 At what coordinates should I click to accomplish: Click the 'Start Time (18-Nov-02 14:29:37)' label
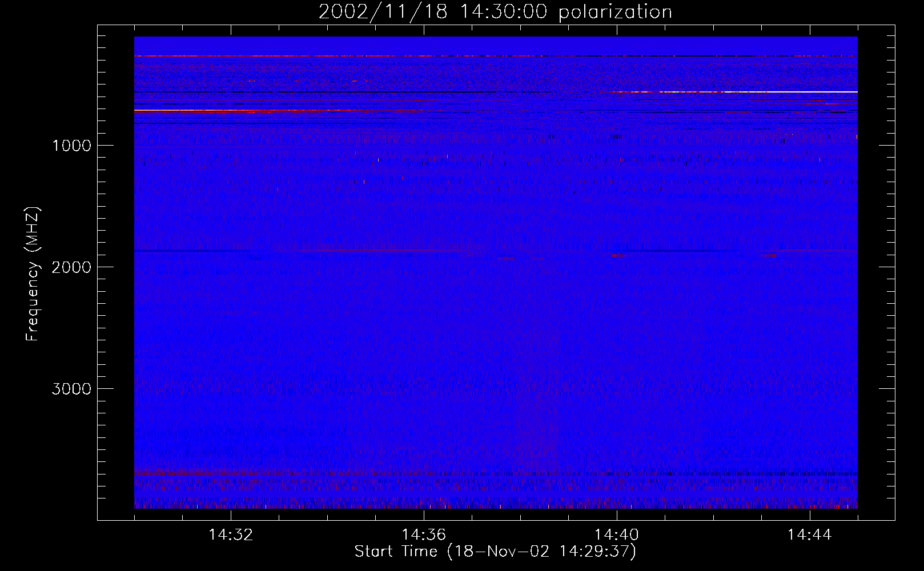[495, 552]
